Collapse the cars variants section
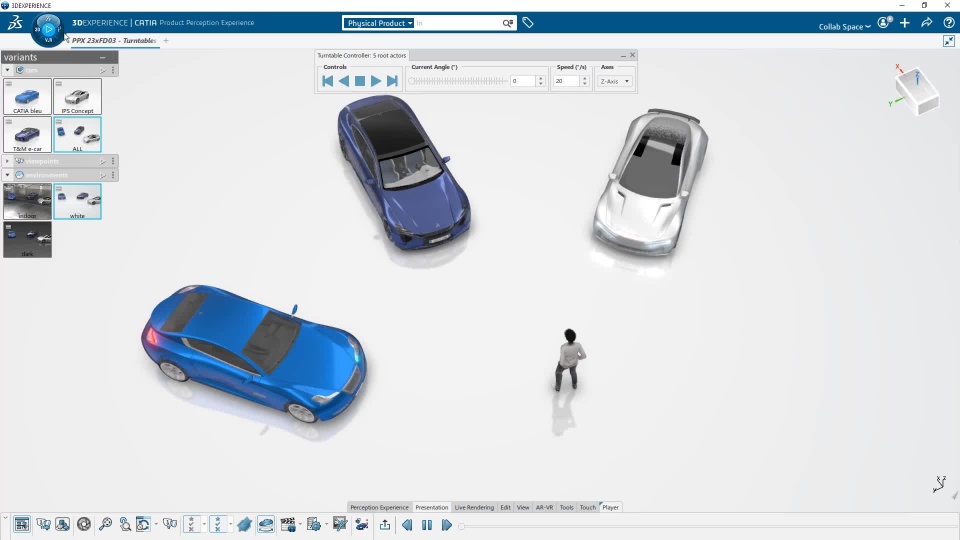The image size is (960, 540). (x=7, y=70)
